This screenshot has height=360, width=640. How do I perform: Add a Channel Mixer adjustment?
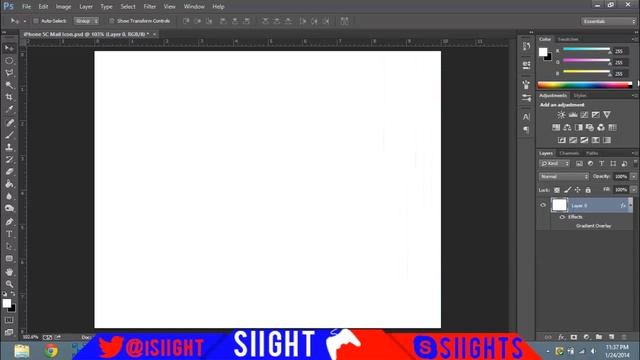601,128
